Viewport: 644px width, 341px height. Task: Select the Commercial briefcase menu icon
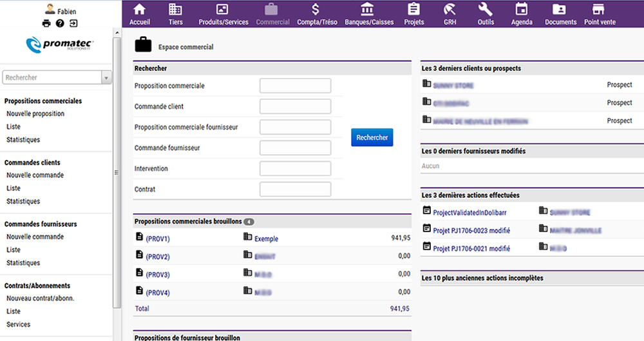(271, 9)
